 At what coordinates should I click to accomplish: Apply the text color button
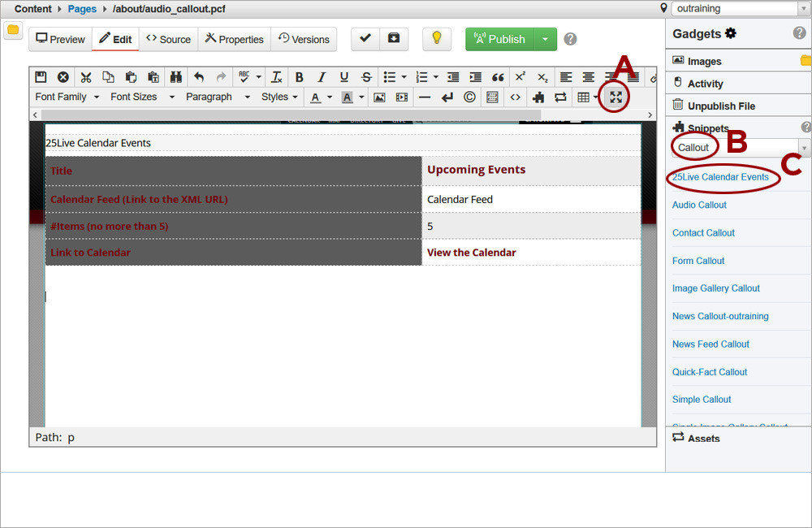coord(315,97)
